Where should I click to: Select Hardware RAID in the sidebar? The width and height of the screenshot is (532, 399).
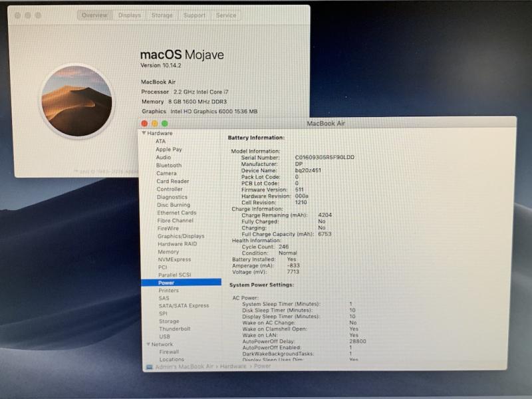click(177, 243)
